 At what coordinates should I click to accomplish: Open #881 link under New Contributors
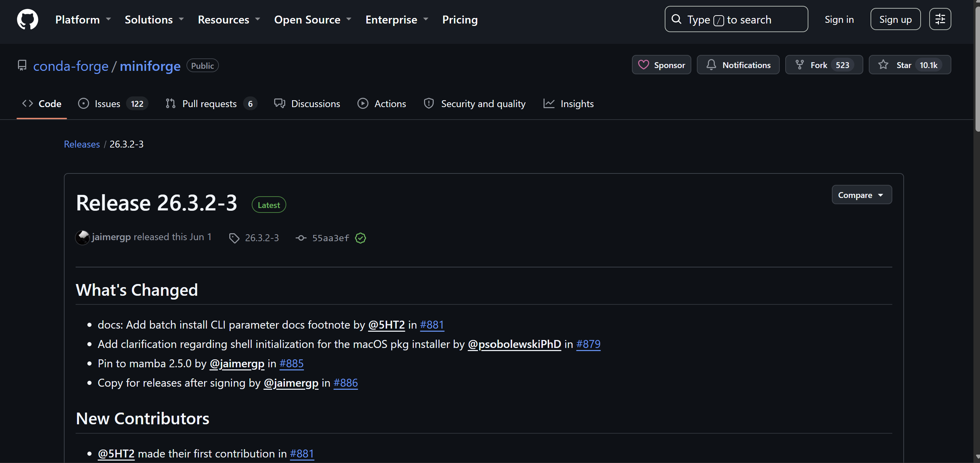[x=302, y=454]
